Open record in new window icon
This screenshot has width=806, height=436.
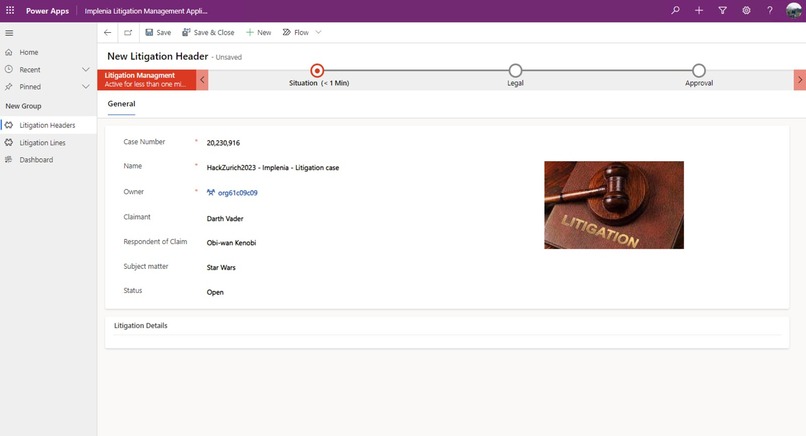click(x=128, y=32)
